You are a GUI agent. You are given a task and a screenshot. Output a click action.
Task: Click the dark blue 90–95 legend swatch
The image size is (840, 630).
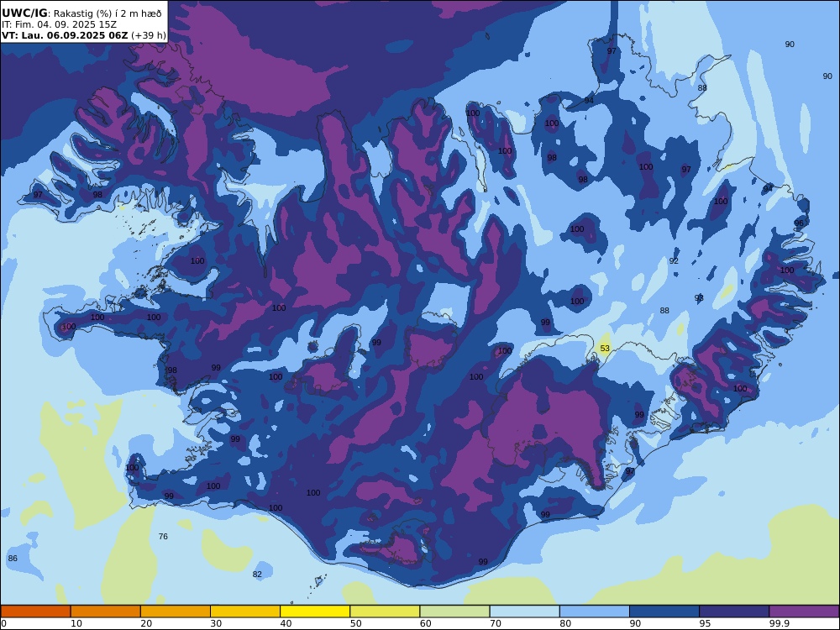pos(664,612)
